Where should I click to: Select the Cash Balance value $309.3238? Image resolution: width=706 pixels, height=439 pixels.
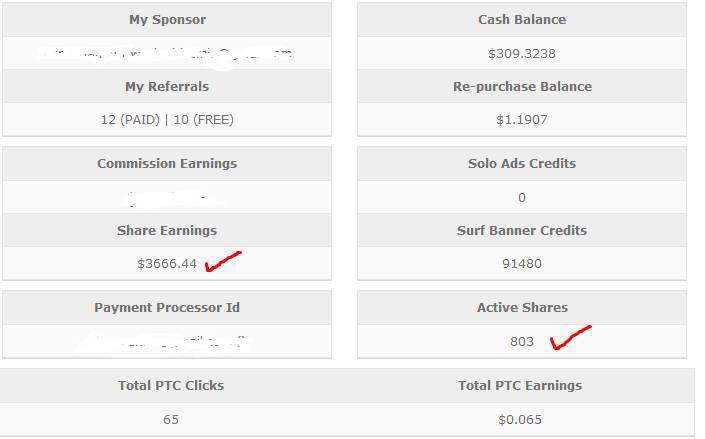point(522,54)
